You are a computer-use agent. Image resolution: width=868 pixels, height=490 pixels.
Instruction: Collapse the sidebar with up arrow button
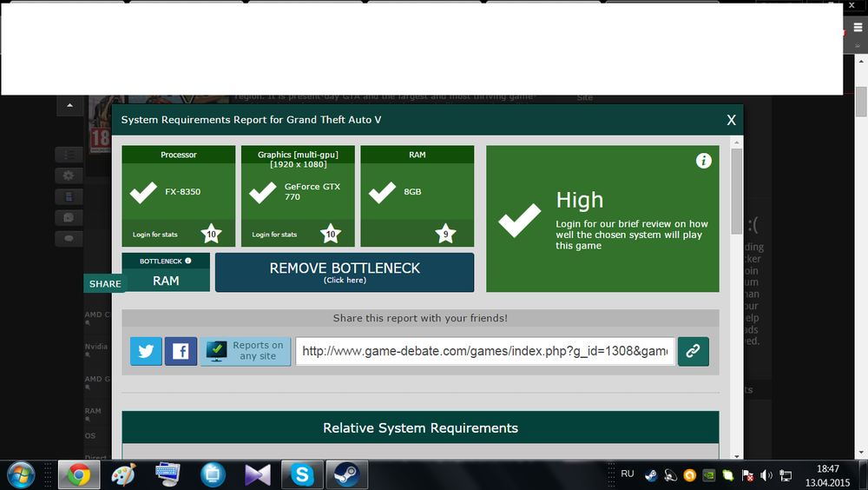pos(69,107)
